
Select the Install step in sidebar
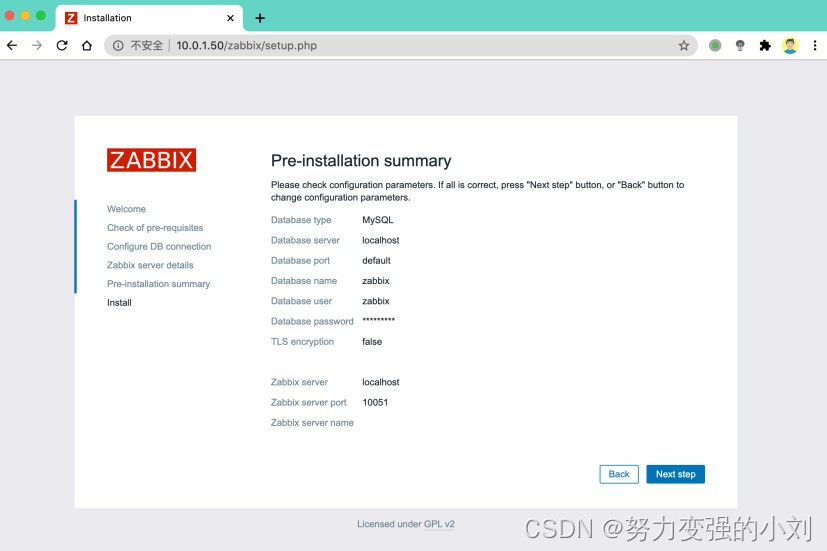click(119, 303)
